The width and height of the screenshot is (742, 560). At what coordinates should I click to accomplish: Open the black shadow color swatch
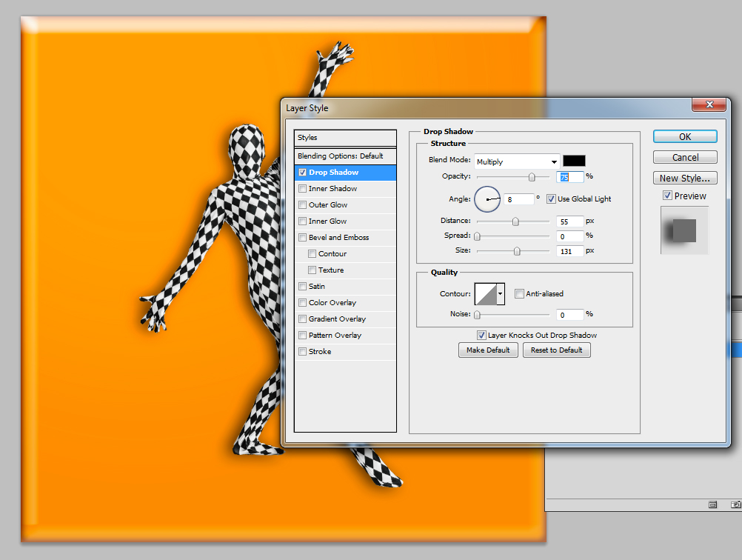click(x=574, y=161)
